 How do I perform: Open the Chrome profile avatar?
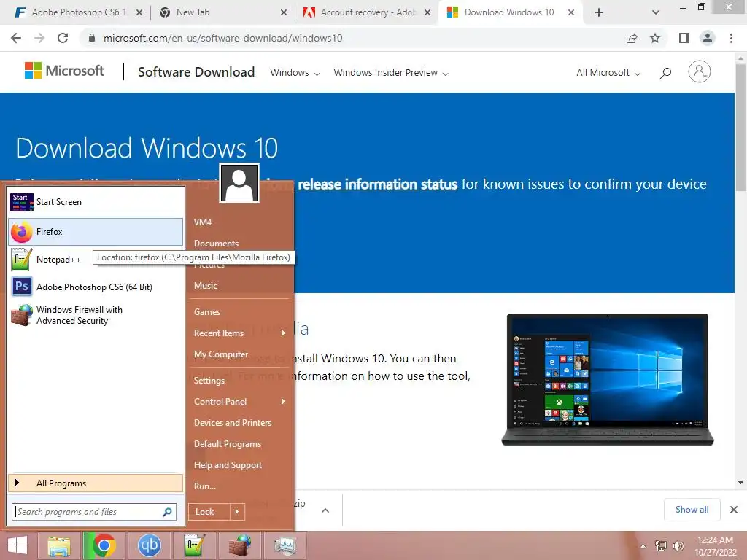708,38
